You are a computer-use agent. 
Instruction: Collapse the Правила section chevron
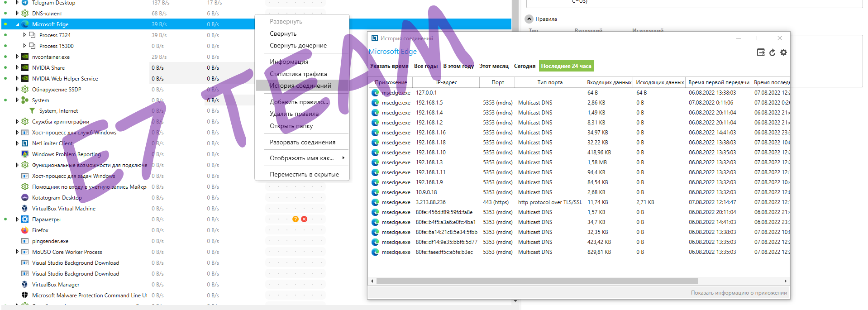click(529, 19)
